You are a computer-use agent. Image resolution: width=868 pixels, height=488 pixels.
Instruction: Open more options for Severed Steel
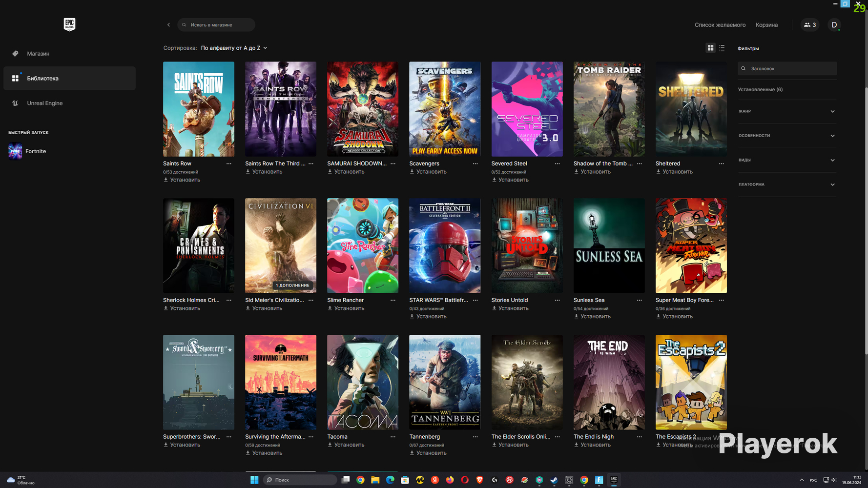click(557, 163)
